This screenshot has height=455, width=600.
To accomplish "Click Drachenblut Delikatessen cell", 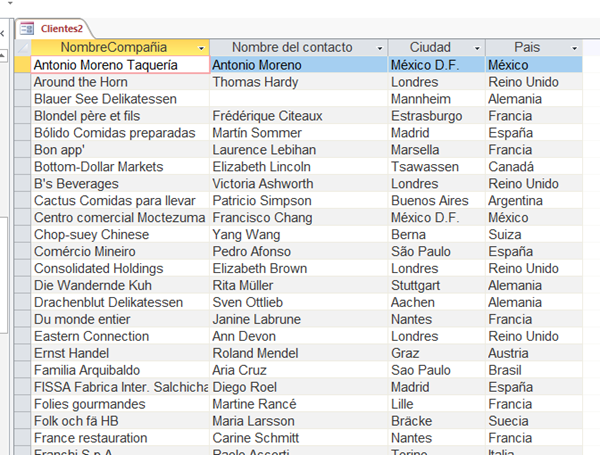I will [120, 302].
